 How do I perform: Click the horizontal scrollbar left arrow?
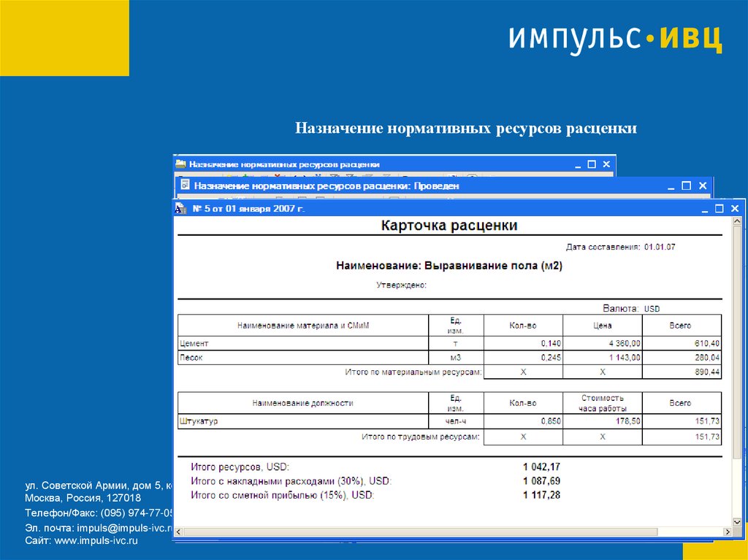click(x=178, y=532)
